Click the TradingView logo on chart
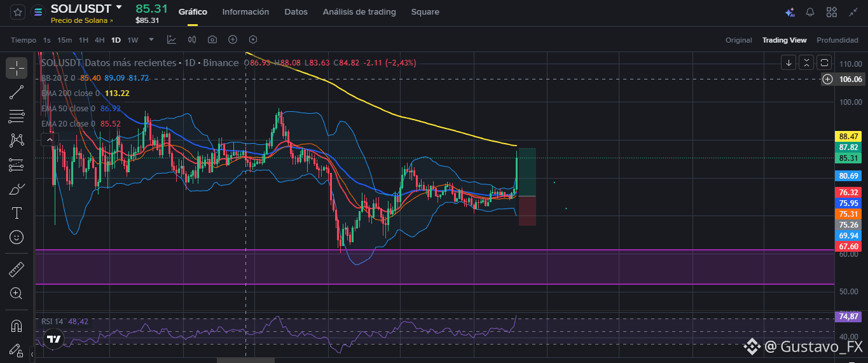This screenshot has width=868, height=363. coord(55,339)
